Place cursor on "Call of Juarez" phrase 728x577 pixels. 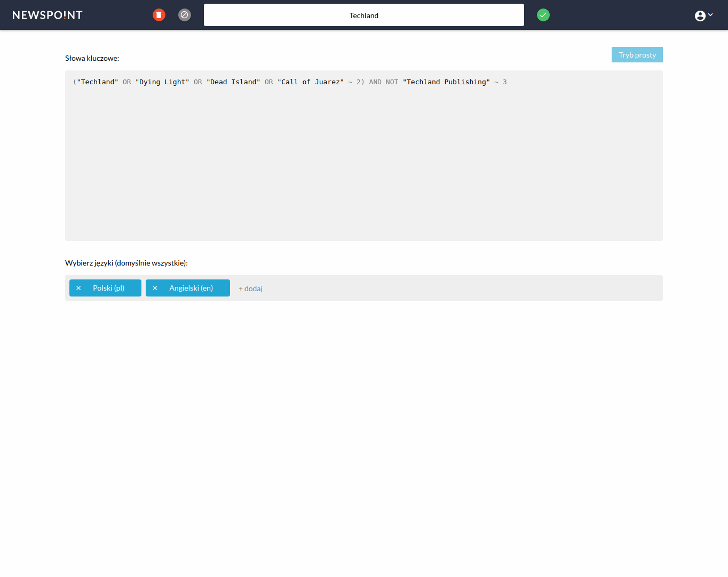coord(311,82)
